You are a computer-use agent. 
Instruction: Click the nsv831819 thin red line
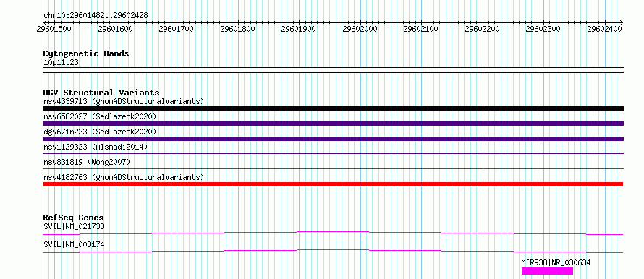pos(333,168)
